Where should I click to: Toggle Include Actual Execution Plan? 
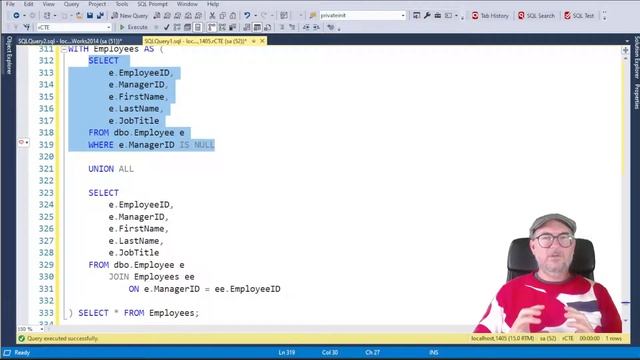(x=211, y=27)
